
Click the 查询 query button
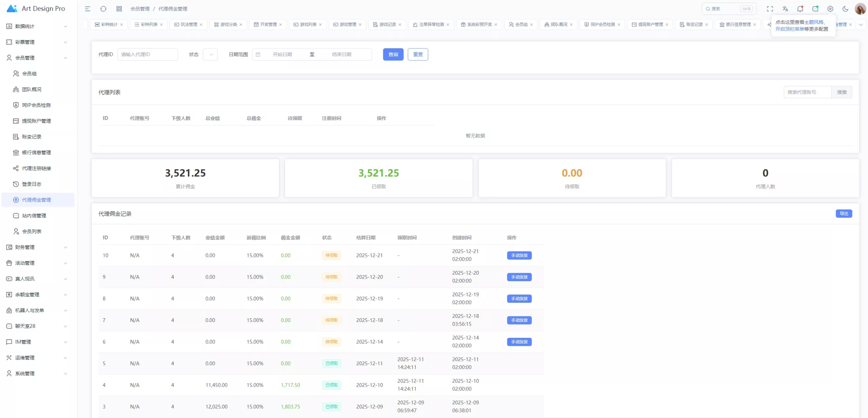tap(393, 54)
